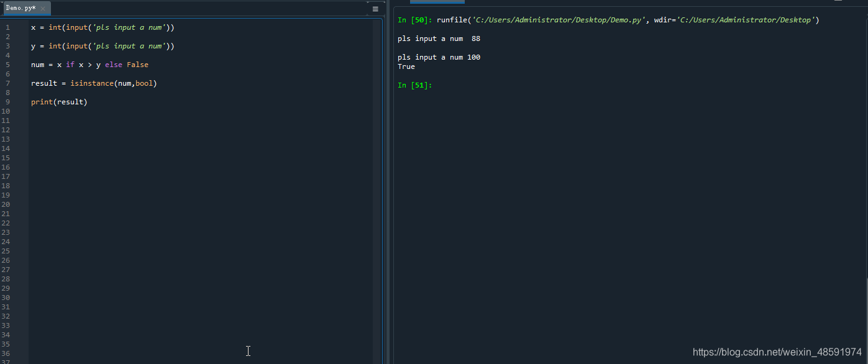
Task: Place cursor on the print(result) call
Action: coord(59,101)
